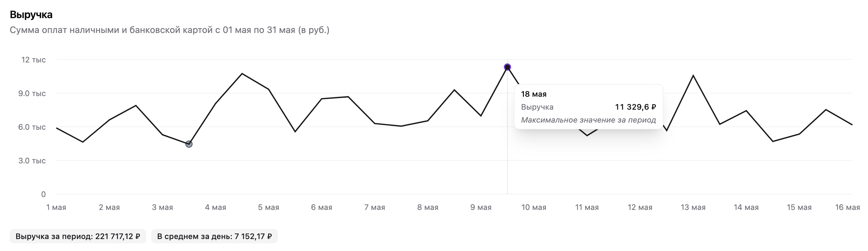Click the "18 мая" date in tooltip

click(x=534, y=94)
